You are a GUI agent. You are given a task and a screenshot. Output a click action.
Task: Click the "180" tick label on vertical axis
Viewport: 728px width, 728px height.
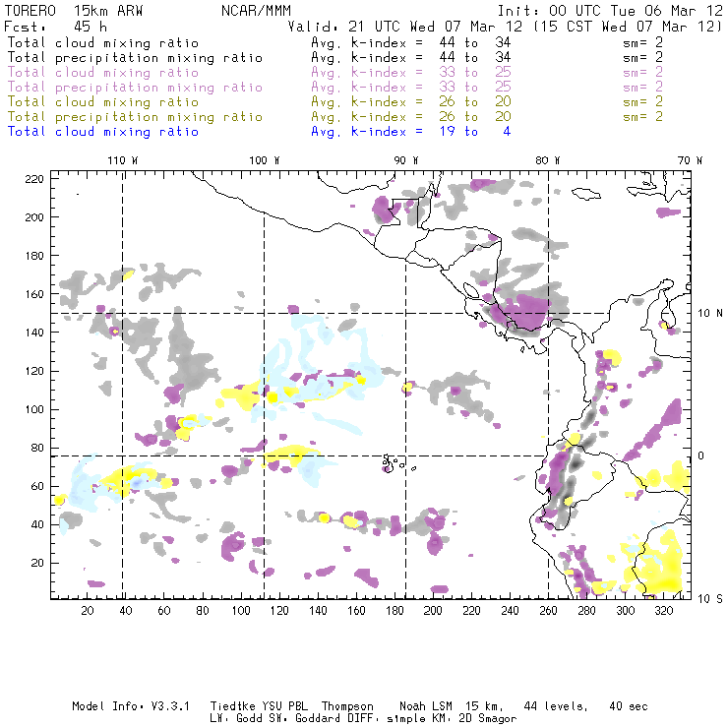pyautogui.click(x=34, y=256)
